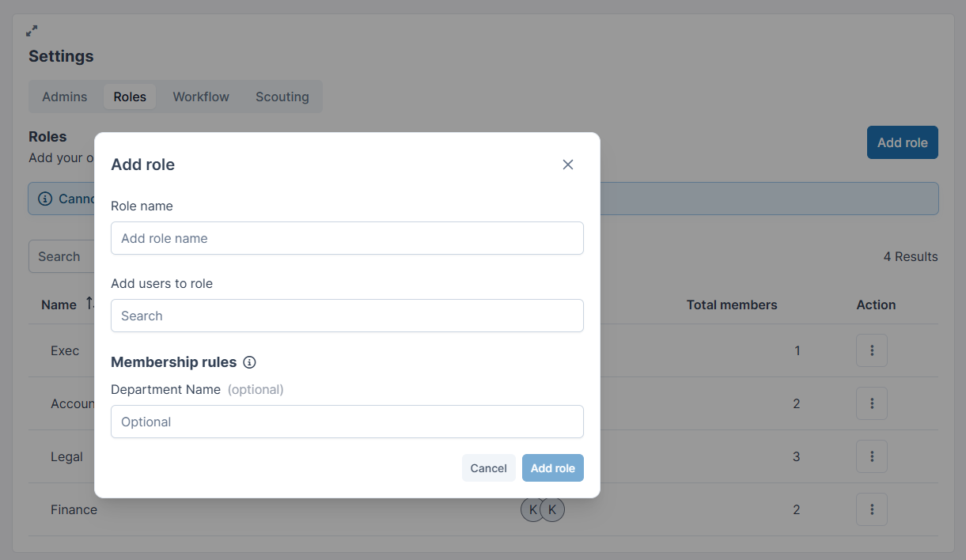Open the three-dot menu for Legal row
The image size is (966, 560).
click(x=872, y=456)
